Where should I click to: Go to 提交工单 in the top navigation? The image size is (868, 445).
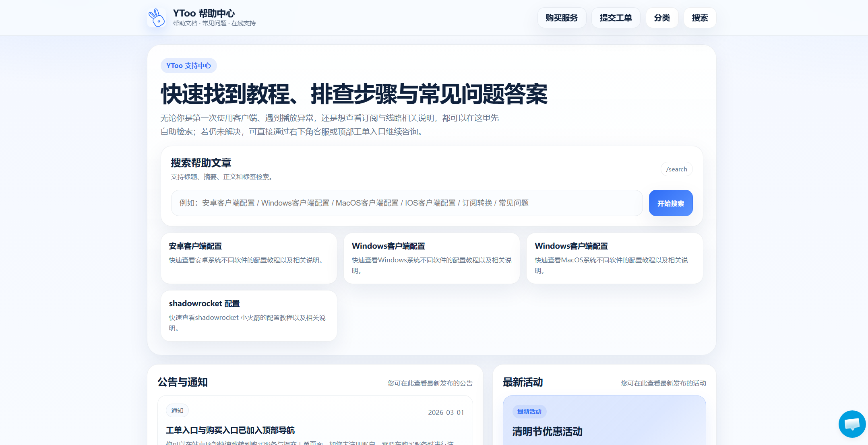coord(616,18)
